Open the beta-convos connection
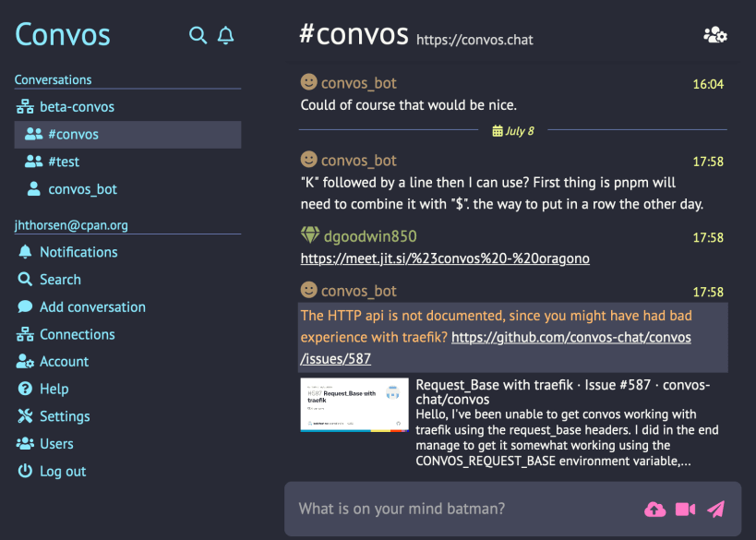756x540 pixels. pyautogui.click(x=127, y=106)
